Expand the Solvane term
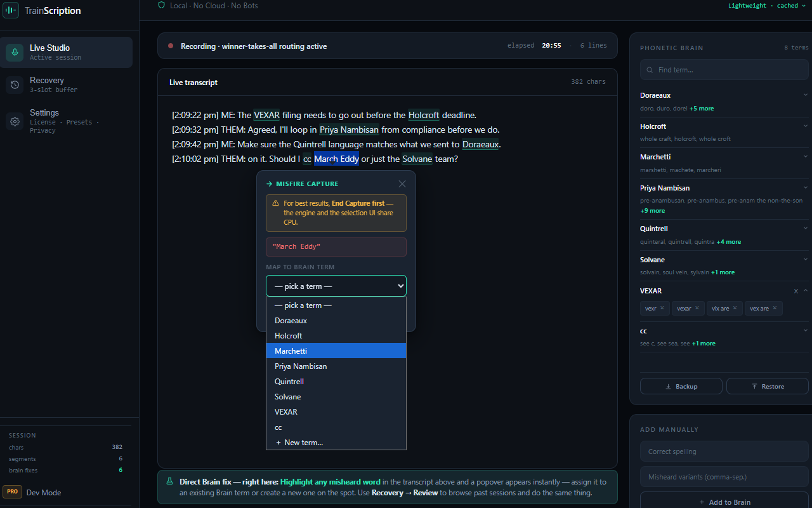 tap(806, 259)
